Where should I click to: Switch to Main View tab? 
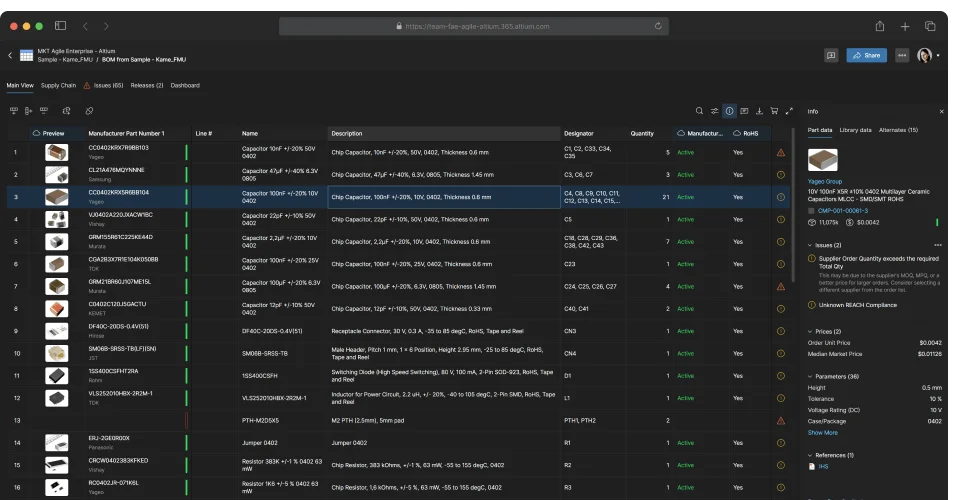[20, 86]
